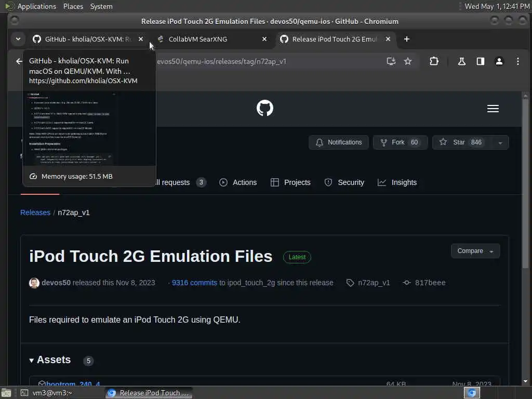
Task: Open the browser profile avatar icon
Action: (x=499, y=61)
